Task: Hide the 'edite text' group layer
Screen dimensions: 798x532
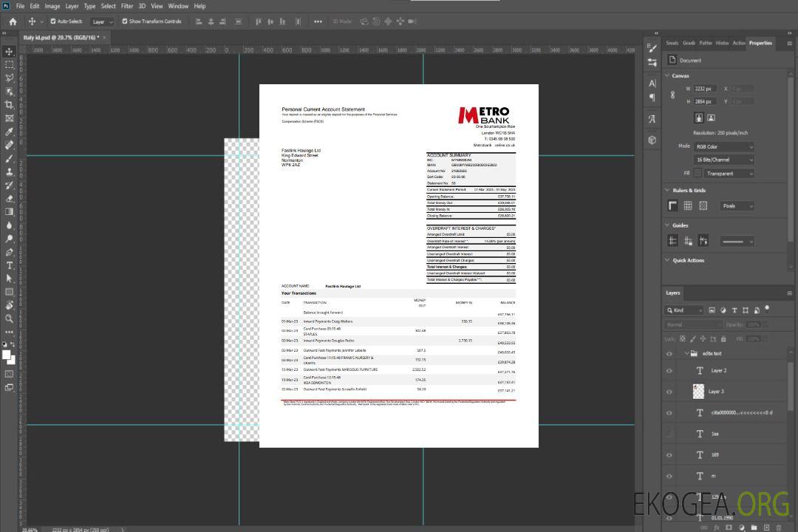Action: tap(669, 354)
